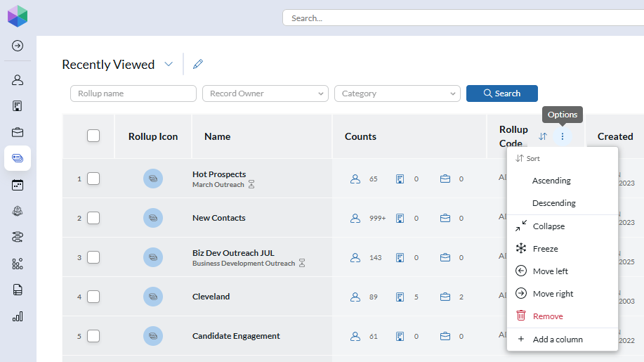
Task: Click the blue Search button
Action: [501, 93]
